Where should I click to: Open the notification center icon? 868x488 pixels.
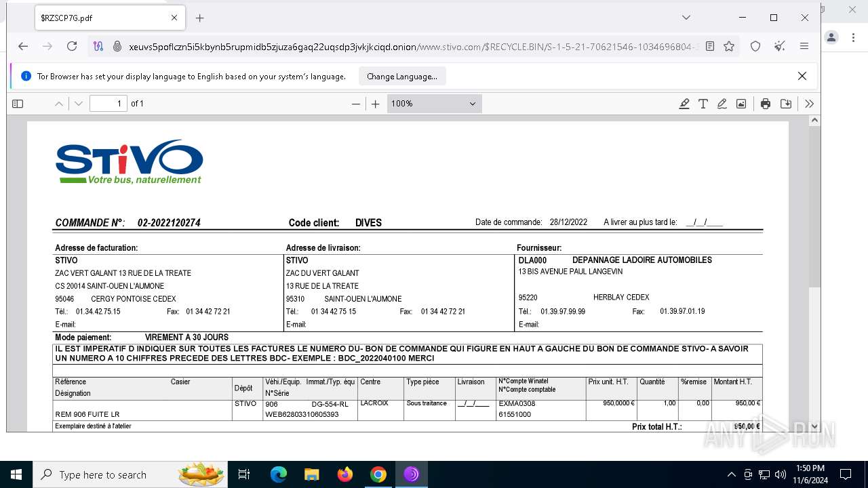pos(846,474)
